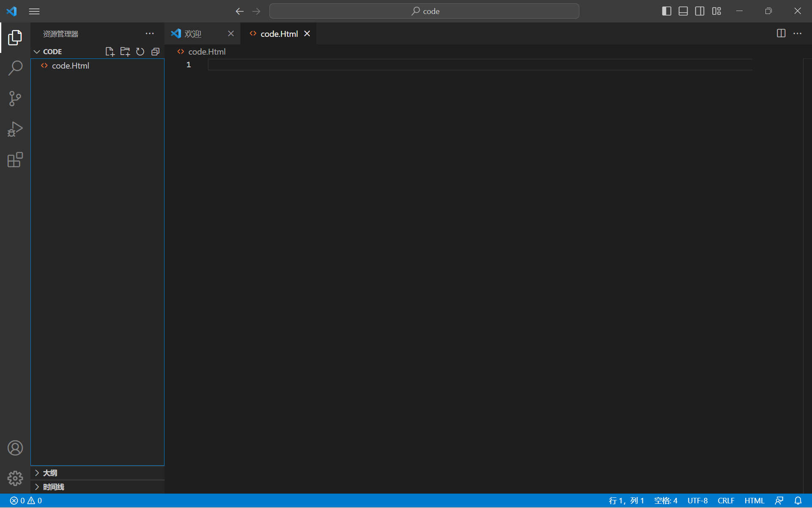This screenshot has height=508, width=812.
Task: Collapse all folders in explorer
Action: pos(155,52)
